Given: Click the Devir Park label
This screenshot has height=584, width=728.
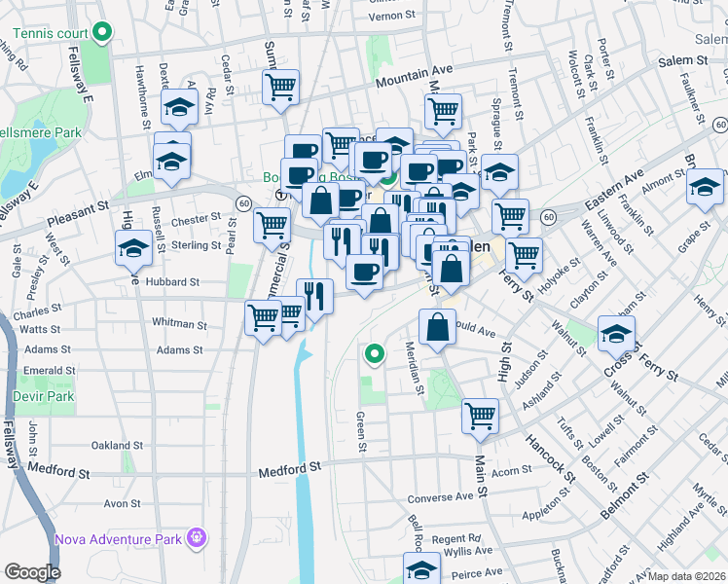Looking at the screenshot, I should (x=43, y=396).
